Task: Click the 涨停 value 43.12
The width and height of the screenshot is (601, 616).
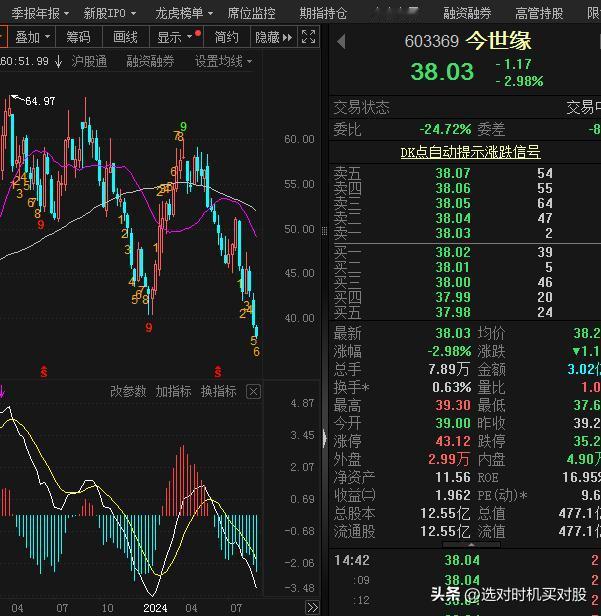Action: coord(453,441)
